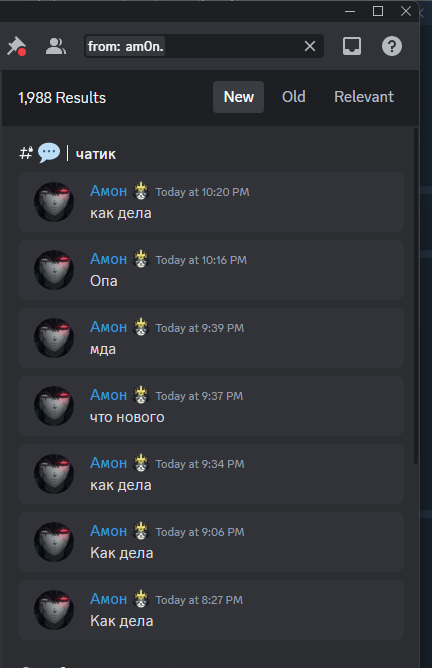Click the crown badge on the 9:39 PM message
The height and width of the screenshot is (668, 432).
click(x=141, y=327)
